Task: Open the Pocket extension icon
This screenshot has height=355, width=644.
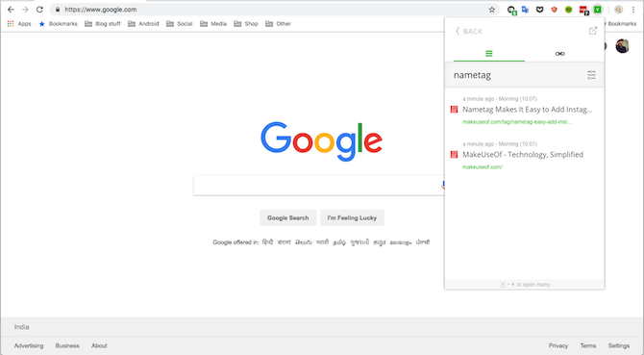Action: click(x=539, y=10)
